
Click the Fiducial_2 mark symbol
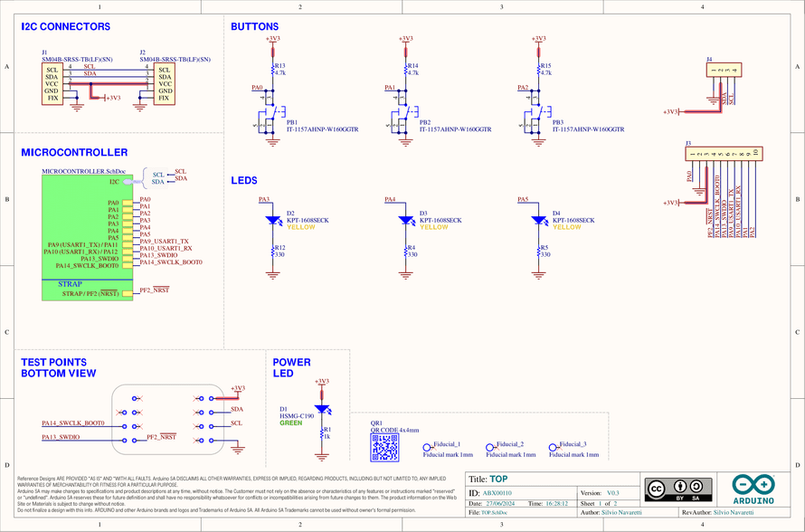tap(492, 447)
